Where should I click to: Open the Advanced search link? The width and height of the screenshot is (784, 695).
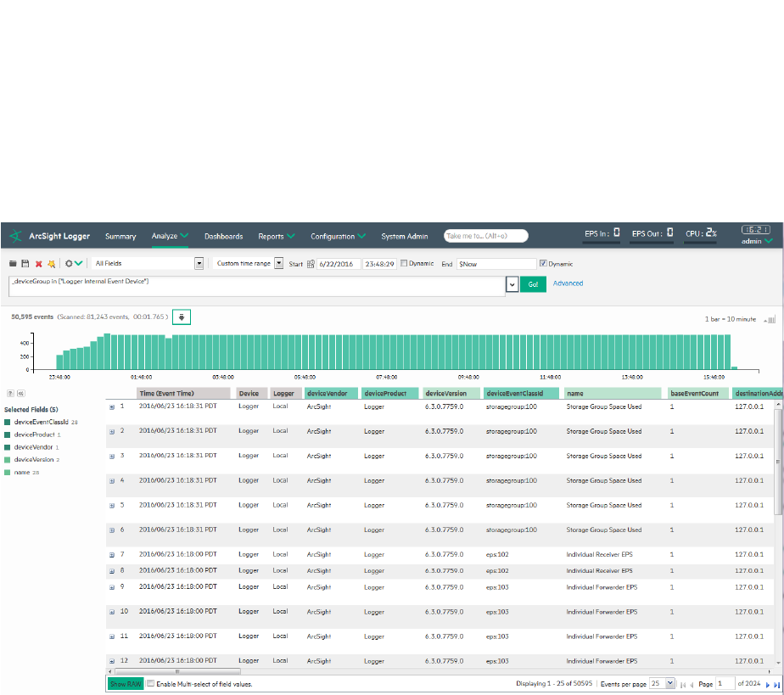568,283
